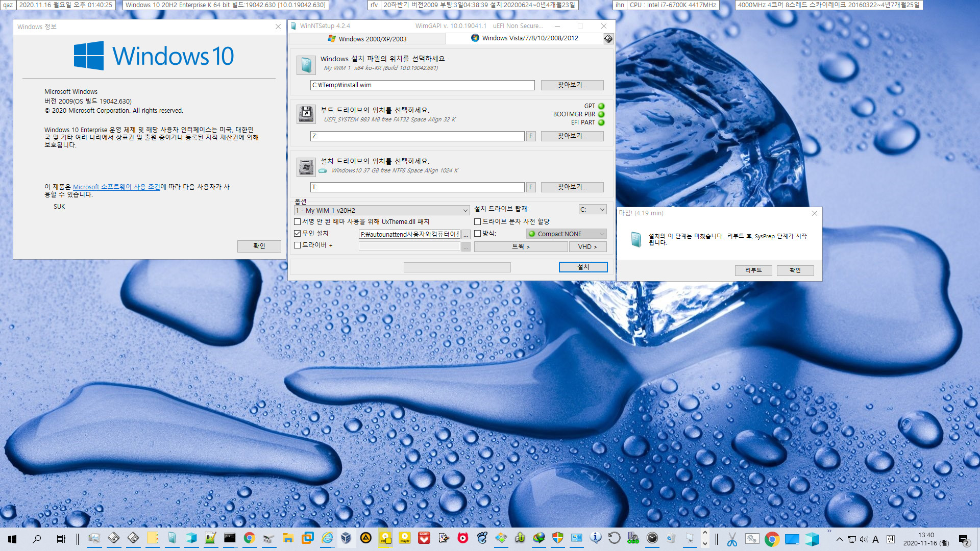Click the autounattend file path field
The height and width of the screenshot is (551, 980).
click(409, 235)
